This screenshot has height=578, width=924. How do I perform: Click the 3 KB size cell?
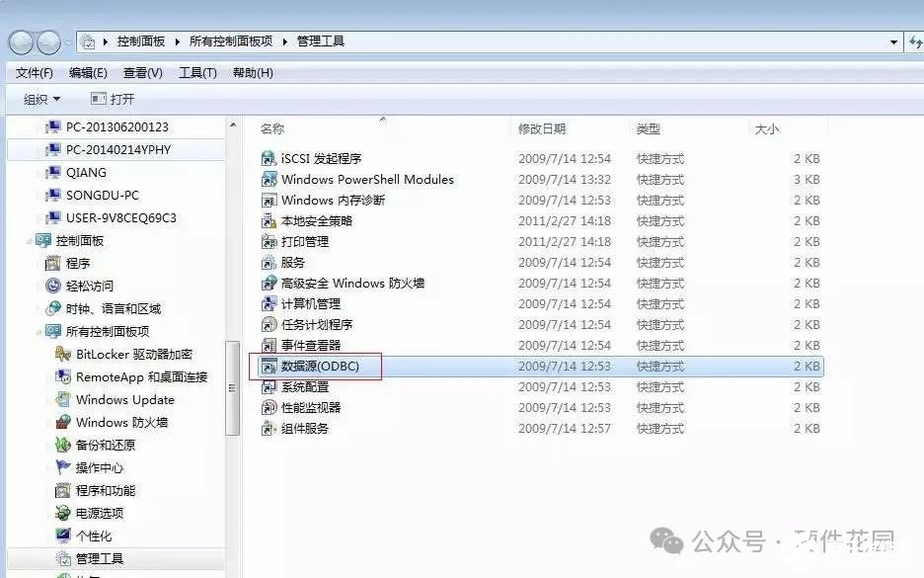(x=807, y=179)
